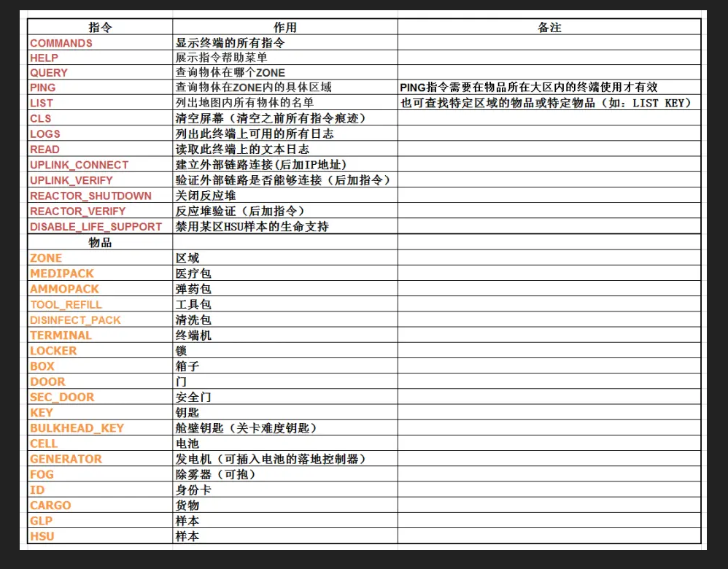
Task: Select the 禁用某区HSU样本的生命支持 cell
Action: [x=285, y=226]
